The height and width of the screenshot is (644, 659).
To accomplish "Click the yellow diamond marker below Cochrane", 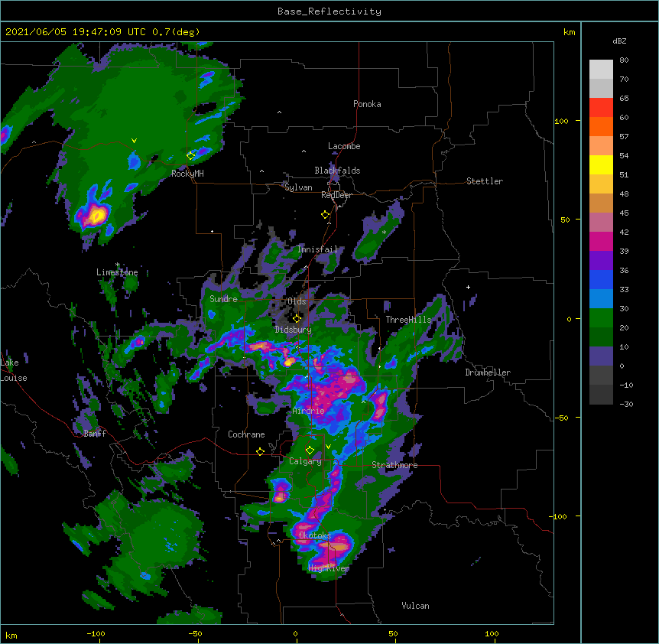I will coord(260,451).
